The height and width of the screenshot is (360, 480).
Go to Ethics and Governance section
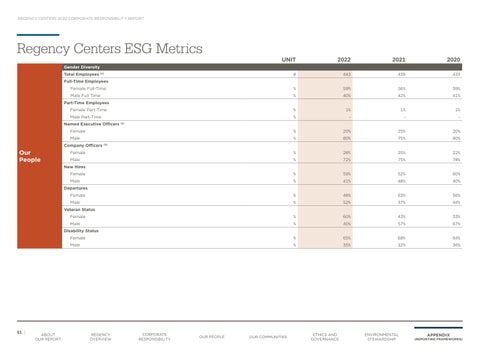click(x=325, y=337)
